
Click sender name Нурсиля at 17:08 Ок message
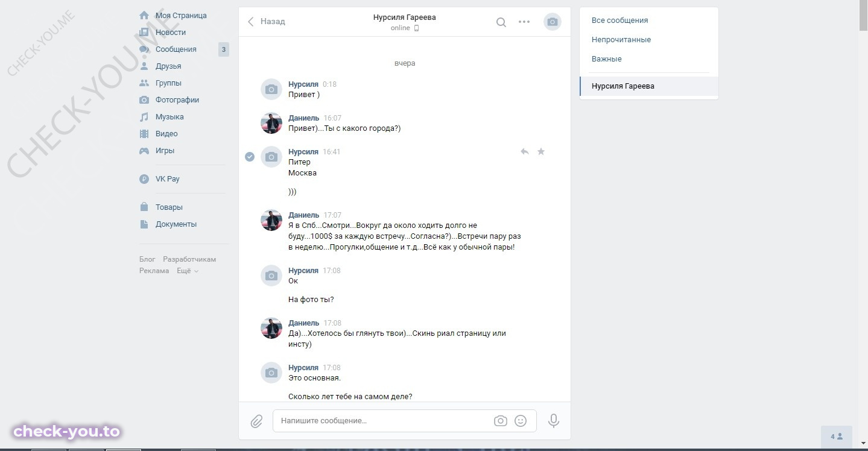[303, 270]
